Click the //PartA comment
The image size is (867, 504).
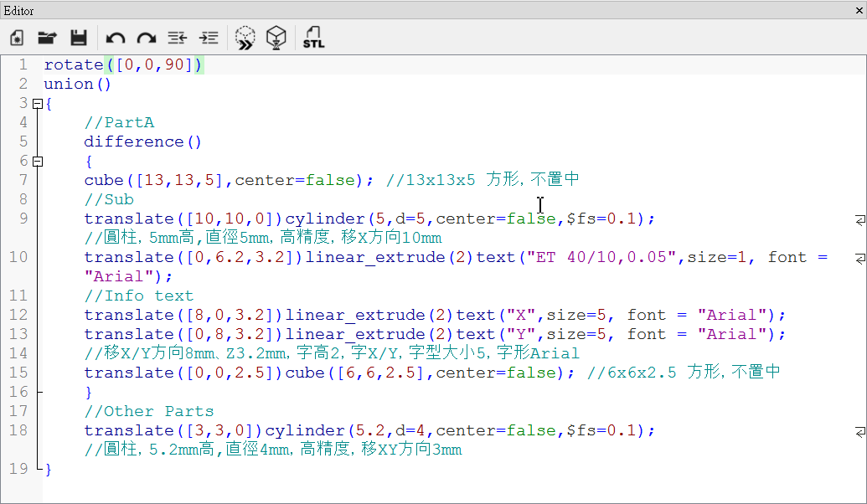coord(120,123)
